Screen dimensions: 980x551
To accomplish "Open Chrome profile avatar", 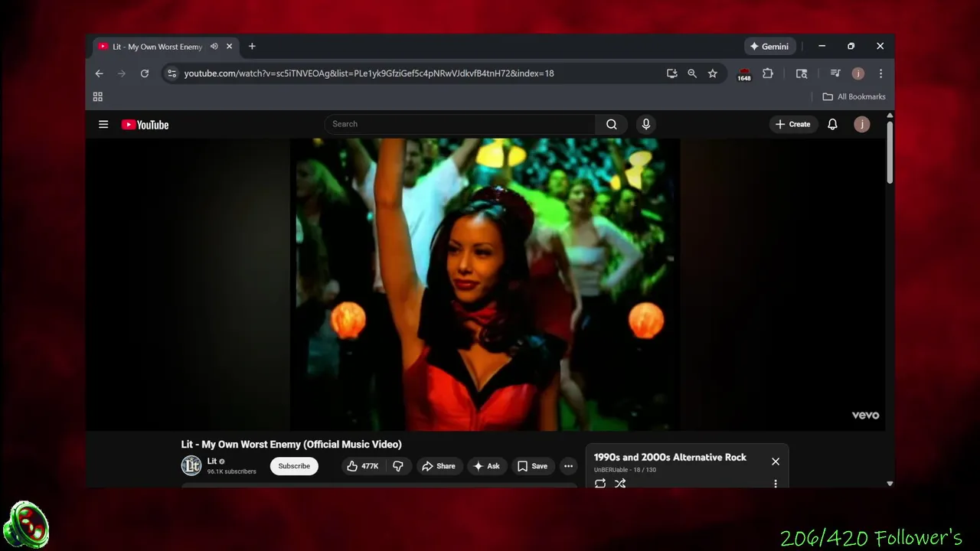I will tap(858, 73).
